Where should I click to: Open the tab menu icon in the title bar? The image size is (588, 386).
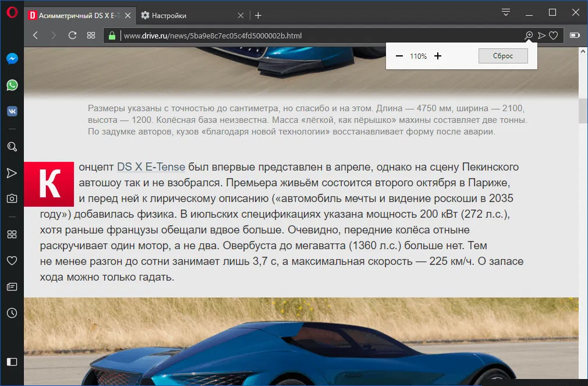(506, 12)
